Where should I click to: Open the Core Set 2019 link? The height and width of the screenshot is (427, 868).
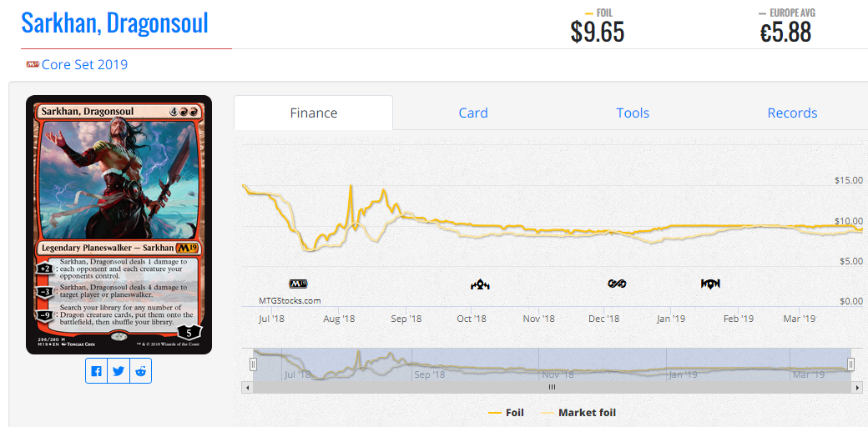(84, 65)
